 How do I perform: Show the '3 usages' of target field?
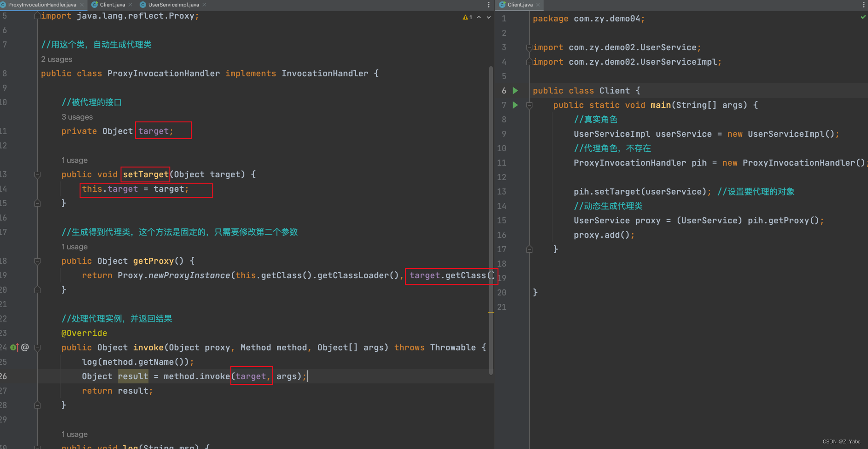77,117
